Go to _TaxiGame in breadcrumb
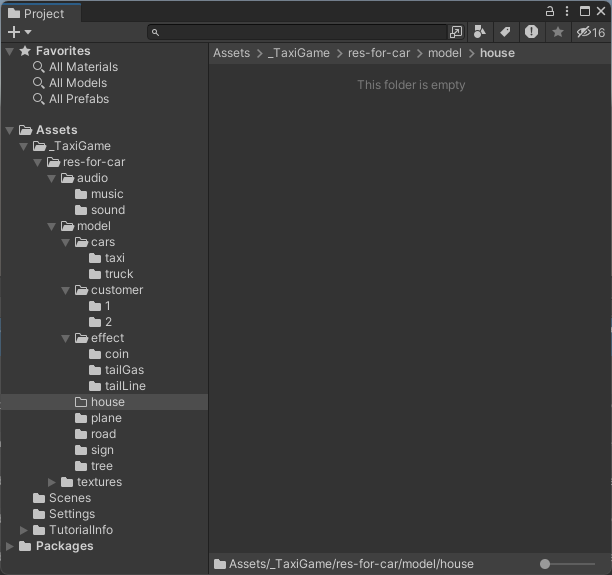Viewport: 612px width, 575px height. coord(299,53)
